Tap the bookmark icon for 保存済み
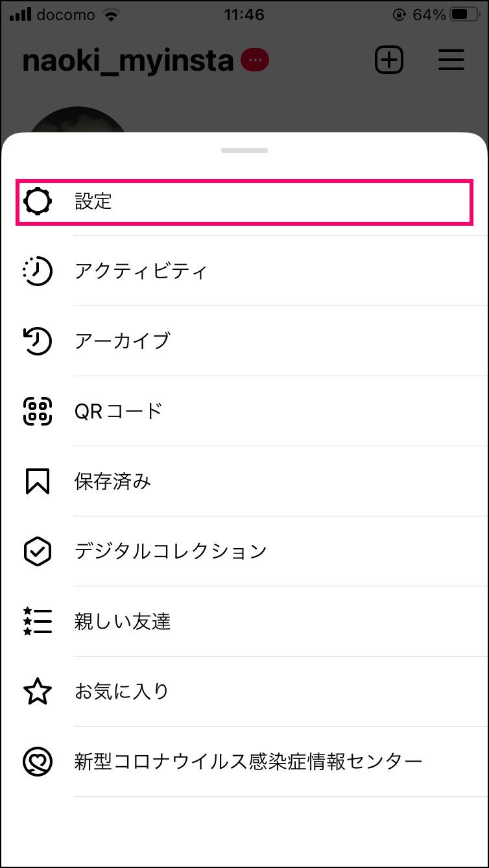 pos(38,481)
